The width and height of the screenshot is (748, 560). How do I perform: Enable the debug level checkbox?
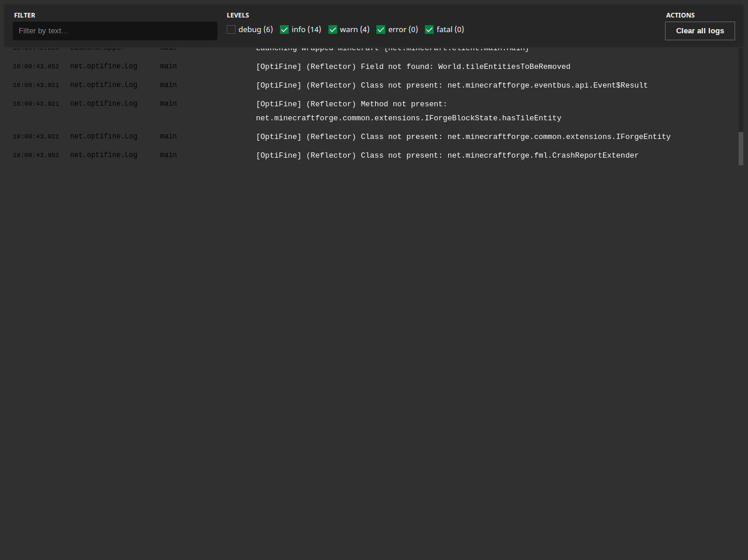231,30
